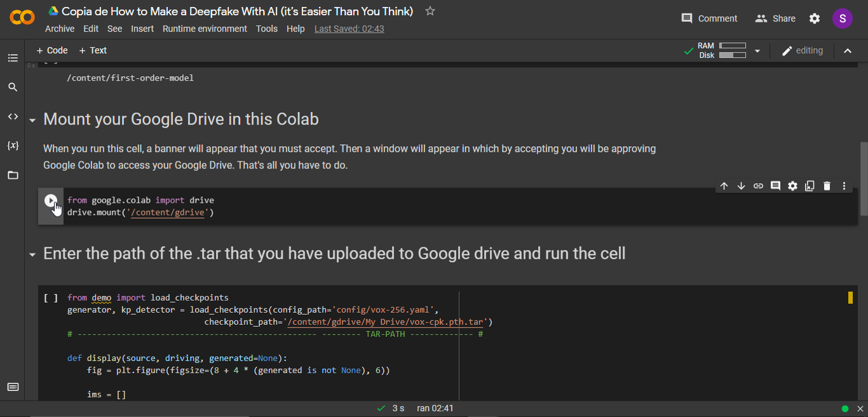Expand the RAM and Disk resources dropdown
This screenshot has width=868, height=417.
[x=757, y=50]
